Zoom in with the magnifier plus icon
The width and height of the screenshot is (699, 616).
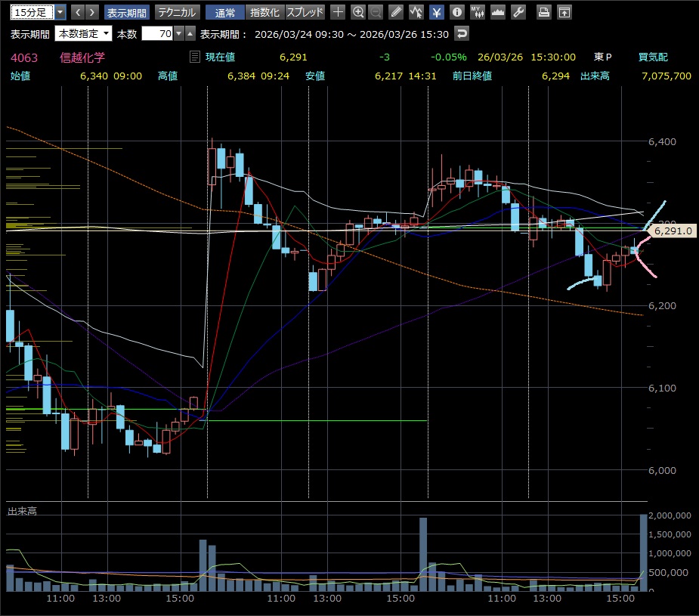coord(358,12)
